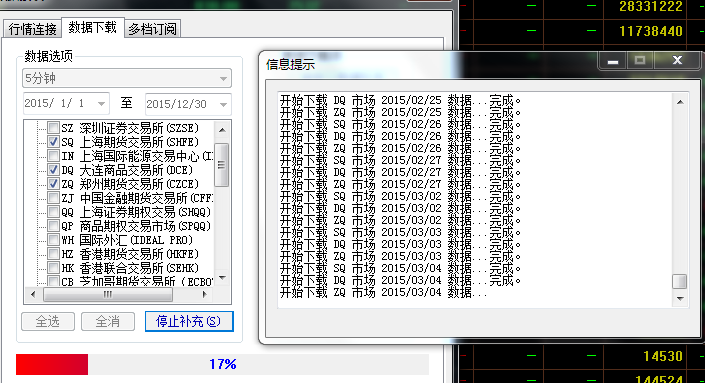Click the log line SQ 市场 2015/02/26
Image resolution: width=705 pixels, height=383 pixels.
[x=400, y=125]
